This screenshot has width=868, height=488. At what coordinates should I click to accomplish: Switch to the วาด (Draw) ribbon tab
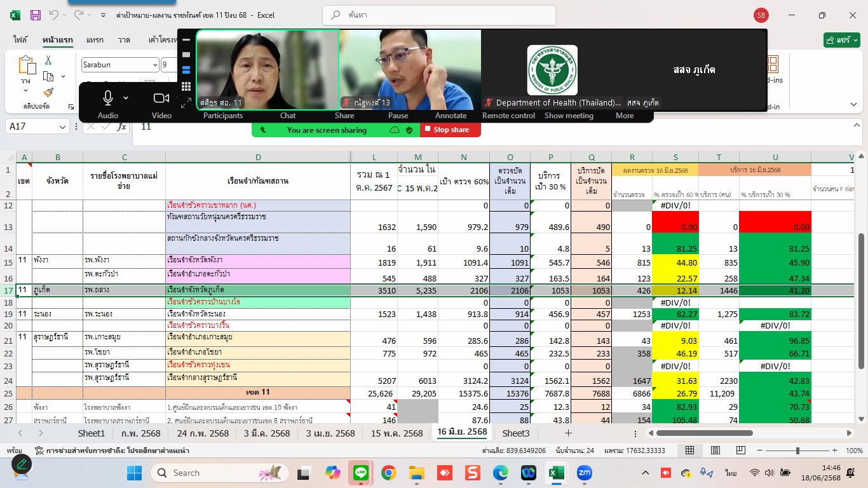(x=124, y=39)
